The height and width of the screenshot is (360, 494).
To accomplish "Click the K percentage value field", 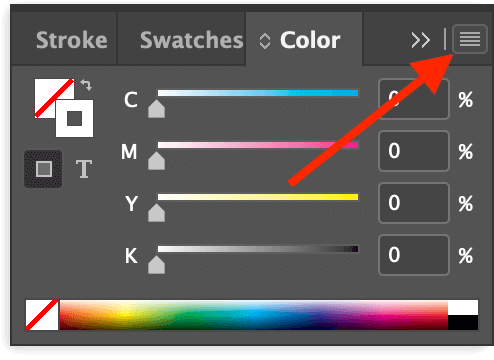I will (414, 255).
